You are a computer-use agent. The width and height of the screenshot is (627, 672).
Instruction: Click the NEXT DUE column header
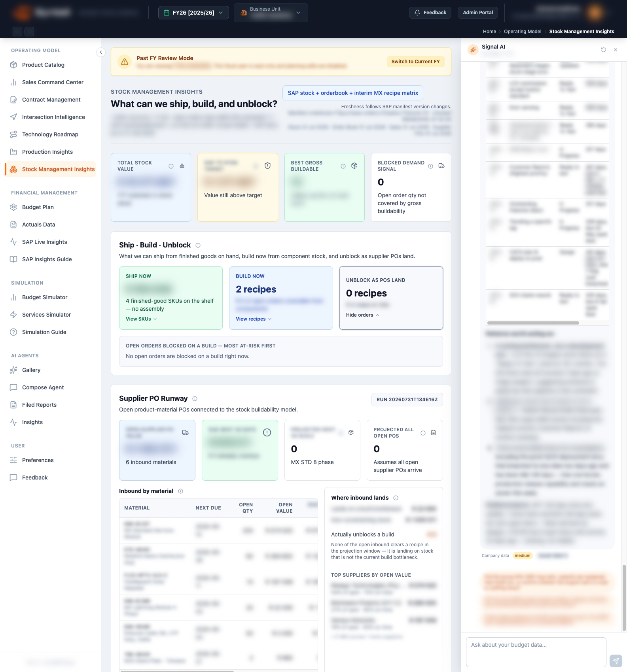pos(208,508)
